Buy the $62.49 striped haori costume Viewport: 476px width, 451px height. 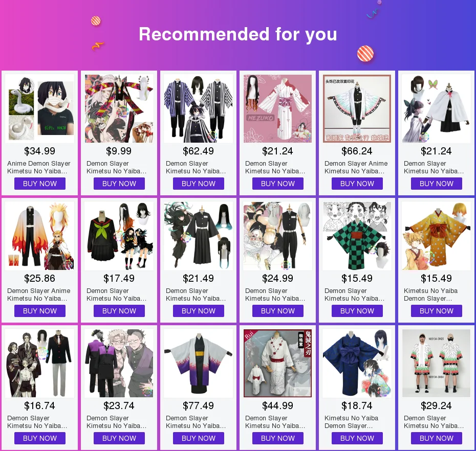click(199, 184)
